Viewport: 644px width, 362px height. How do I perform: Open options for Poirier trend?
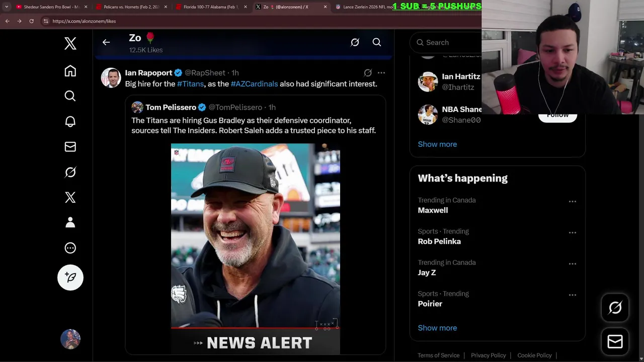pos(572,295)
